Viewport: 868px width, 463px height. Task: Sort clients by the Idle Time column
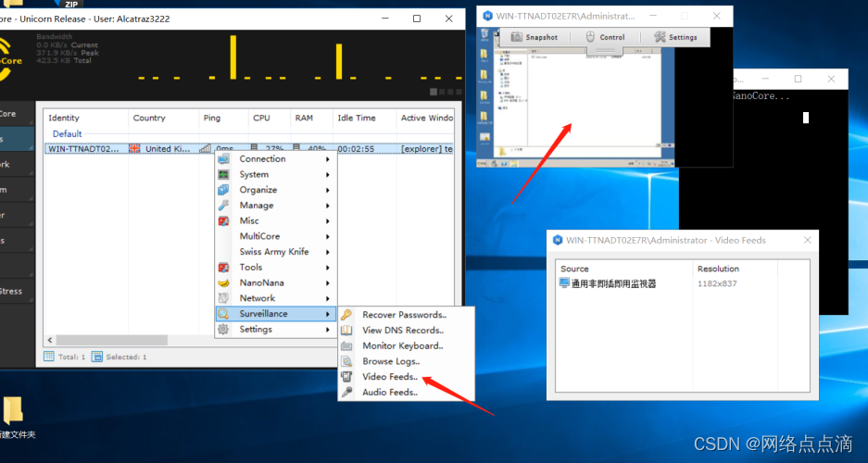[364, 118]
